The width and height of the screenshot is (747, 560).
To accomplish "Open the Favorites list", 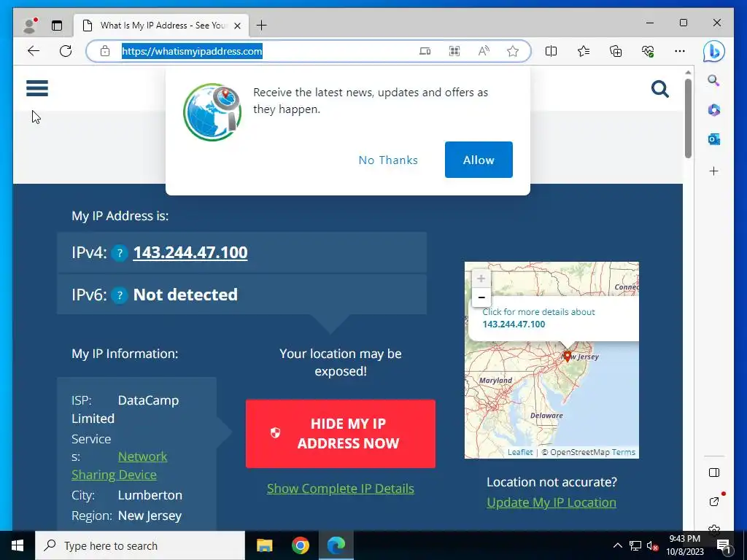I will (584, 51).
